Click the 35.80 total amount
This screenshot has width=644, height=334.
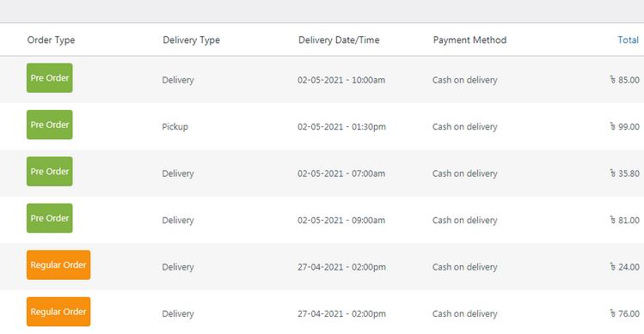625,173
